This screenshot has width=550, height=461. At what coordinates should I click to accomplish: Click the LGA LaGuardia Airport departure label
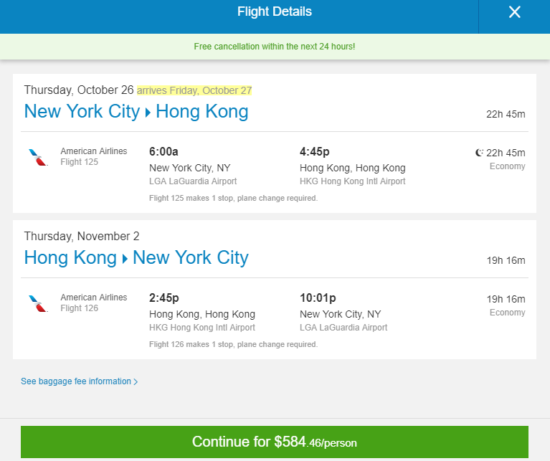[x=193, y=181]
